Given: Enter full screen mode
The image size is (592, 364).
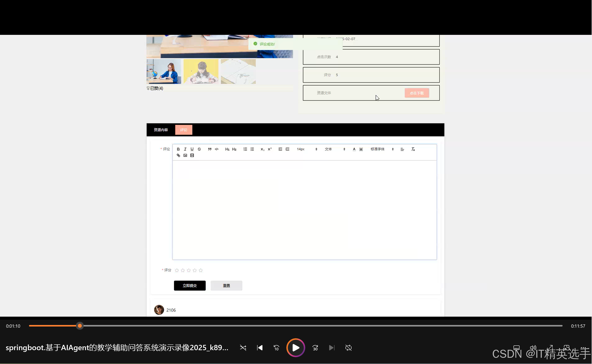Looking at the screenshot, I should (x=550, y=348).
